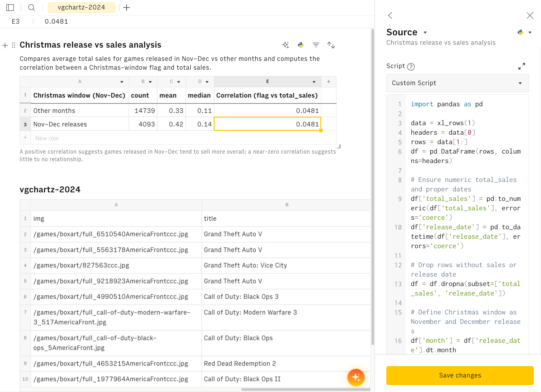Viewport: 541px width, 392px height.
Task: Open the Python script icon for the analysis table
Action: pyautogui.click(x=300, y=45)
